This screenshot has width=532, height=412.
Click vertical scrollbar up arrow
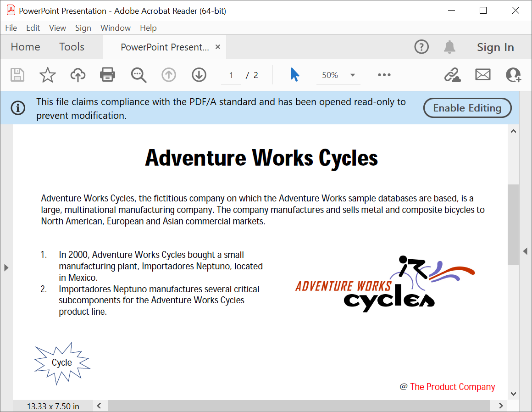tap(513, 131)
